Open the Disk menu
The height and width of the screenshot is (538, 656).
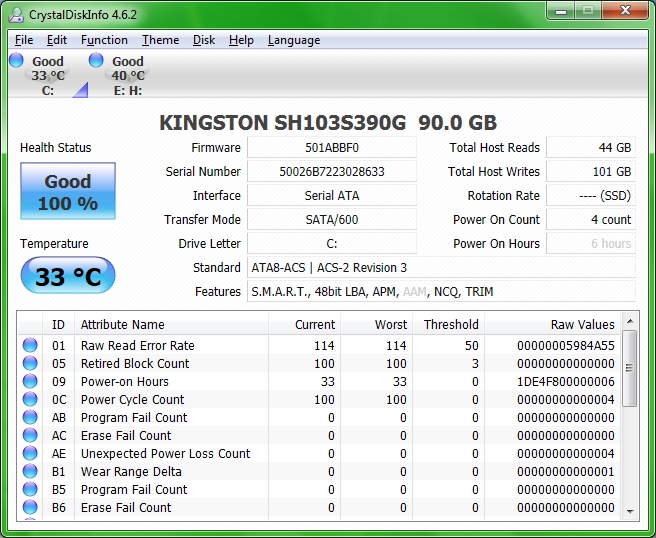[x=204, y=40]
